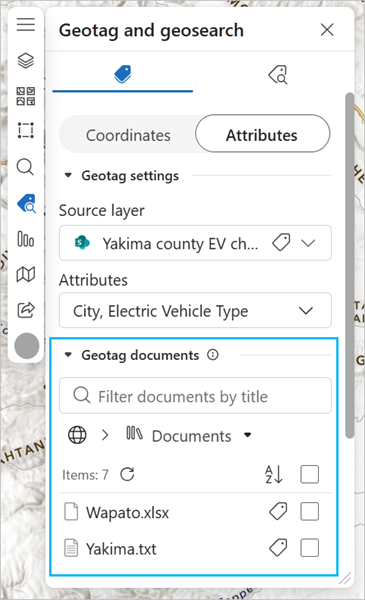365x600 pixels.
Task: Select the Coordinates option
Action: pyautogui.click(x=128, y=135)
